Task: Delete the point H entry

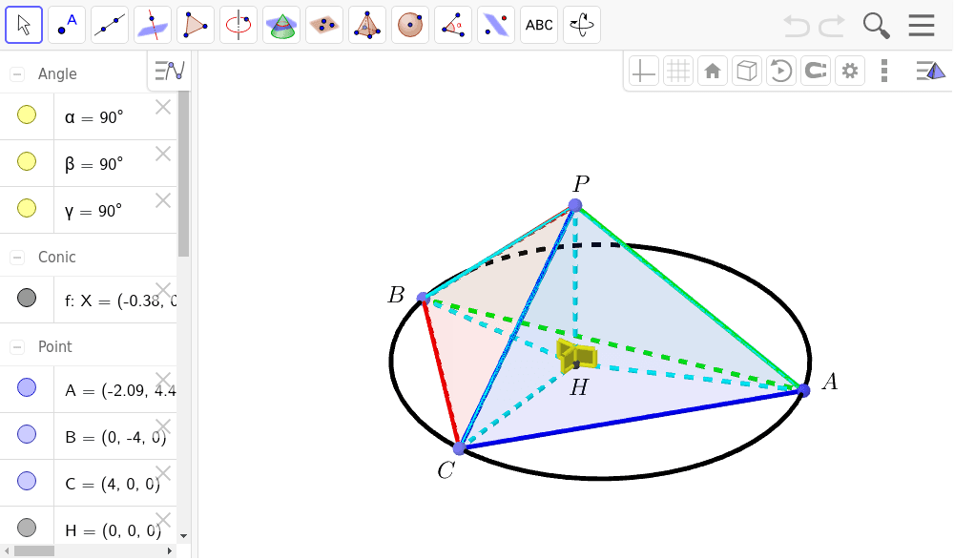Action: pyautogui.click(x=163, y=521)
